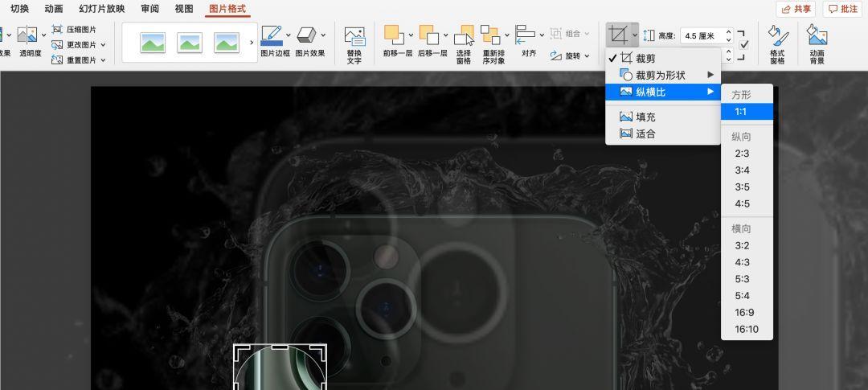Open 裁剪为形状 submenu

(x=663, y=75)
